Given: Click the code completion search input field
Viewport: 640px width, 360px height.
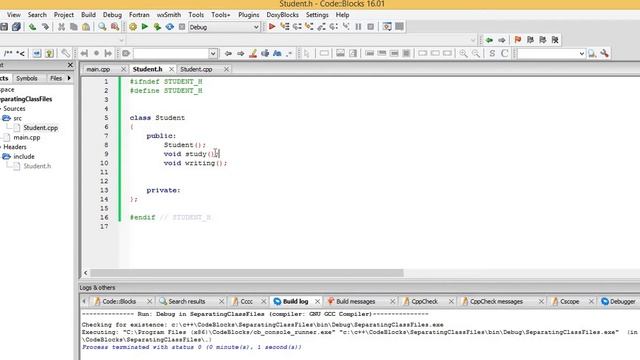Looking at the screenshot, I should pos(171,53).
